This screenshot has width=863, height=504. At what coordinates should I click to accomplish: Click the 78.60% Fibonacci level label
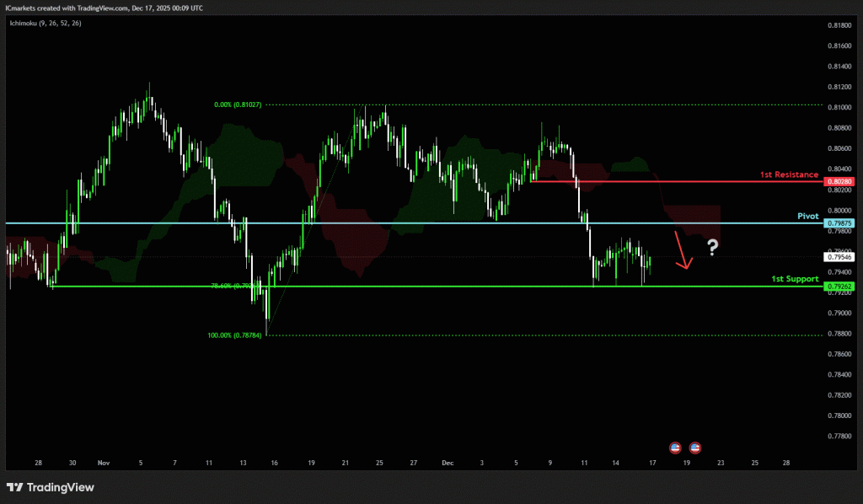pyautogui.click(x=231, y=286)
